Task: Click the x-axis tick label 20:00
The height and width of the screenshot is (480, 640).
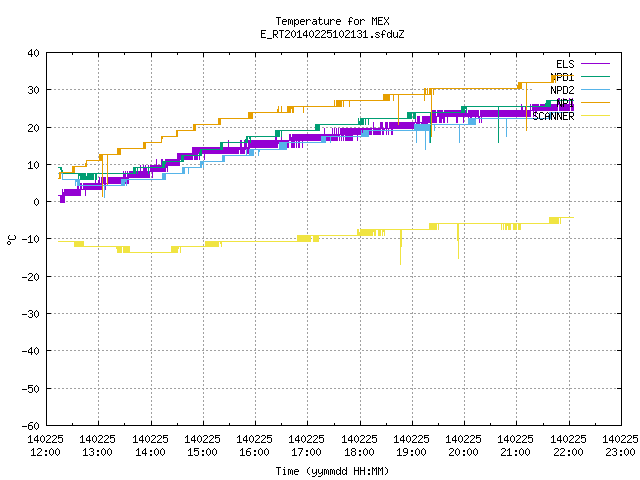Action: pos(463,452)
